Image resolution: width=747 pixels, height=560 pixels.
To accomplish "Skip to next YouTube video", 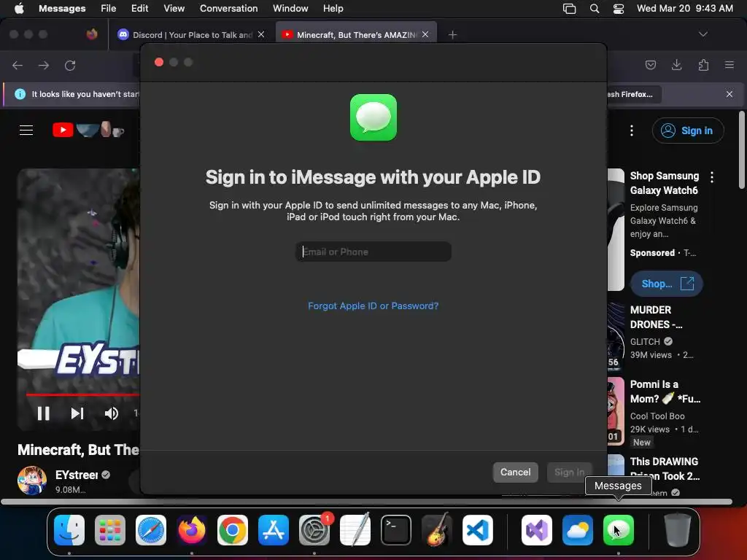I will [77, 413].
